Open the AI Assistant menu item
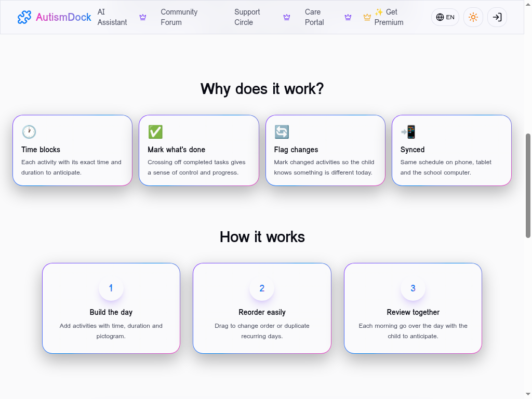 [112, 17]
